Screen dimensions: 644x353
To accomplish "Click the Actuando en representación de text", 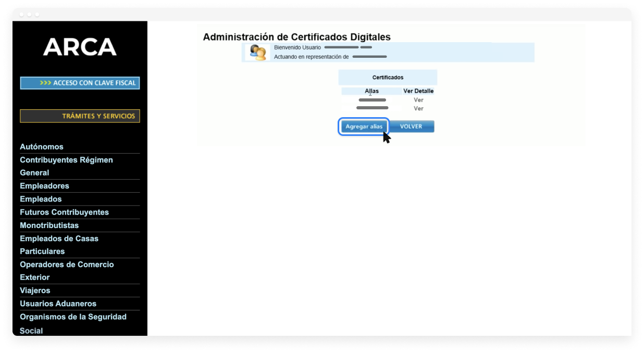I will click(x=311, y=57).
